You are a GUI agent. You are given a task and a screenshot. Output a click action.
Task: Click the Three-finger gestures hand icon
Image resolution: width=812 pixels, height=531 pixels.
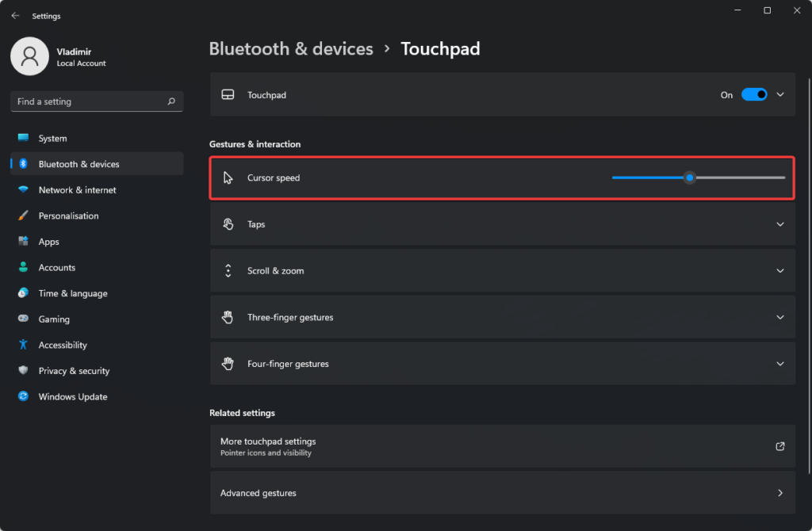(228, 316)
